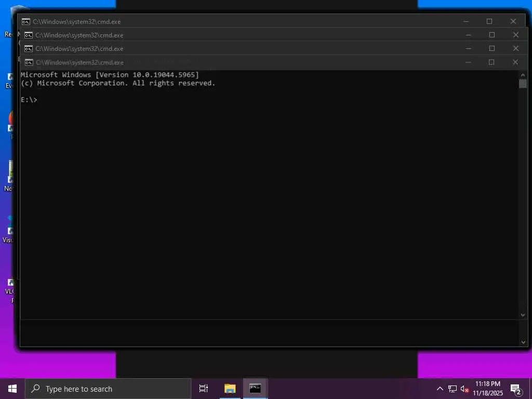The image size is (532, 399).
Task: Click the console scrollbar up arrow
Action: tap(523, 75)
